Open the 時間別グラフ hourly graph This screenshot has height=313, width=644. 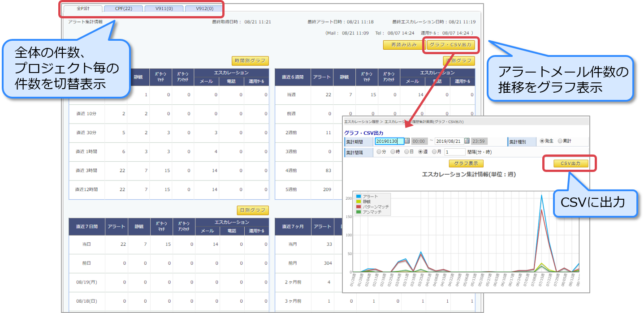coord(250,61)
